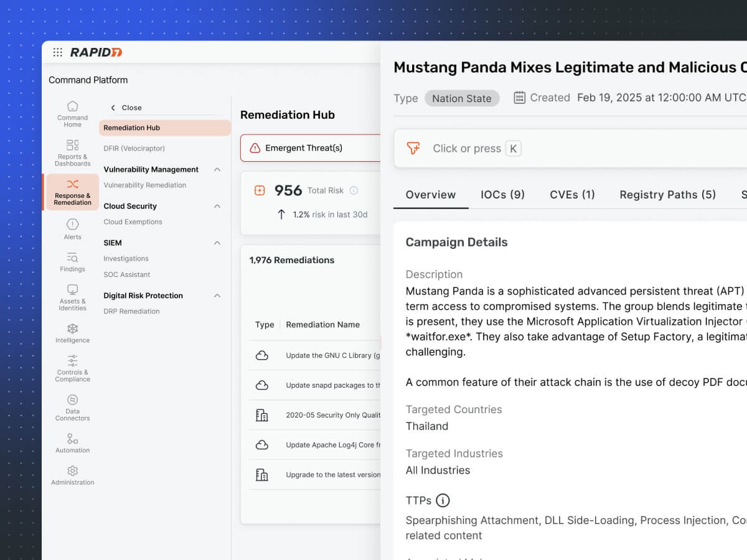The image size is (747, 560).
Task: Collapse the Cloud Security group
Action: point(217,206)
